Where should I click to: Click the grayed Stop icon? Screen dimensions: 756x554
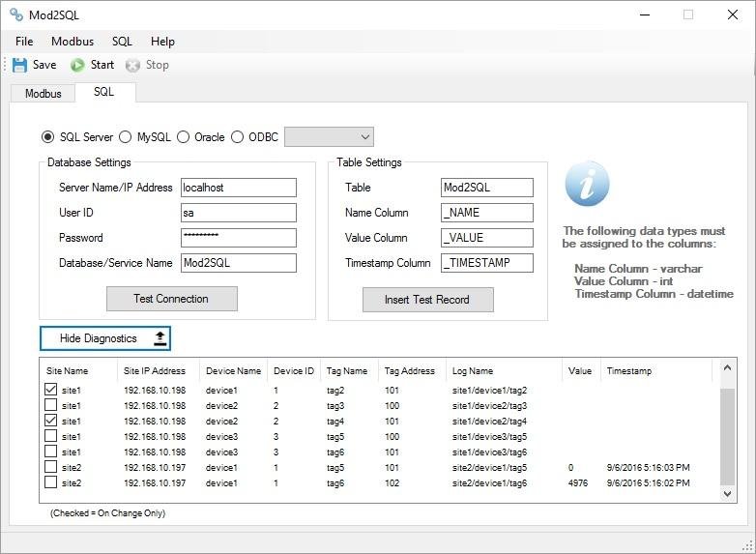132,65
